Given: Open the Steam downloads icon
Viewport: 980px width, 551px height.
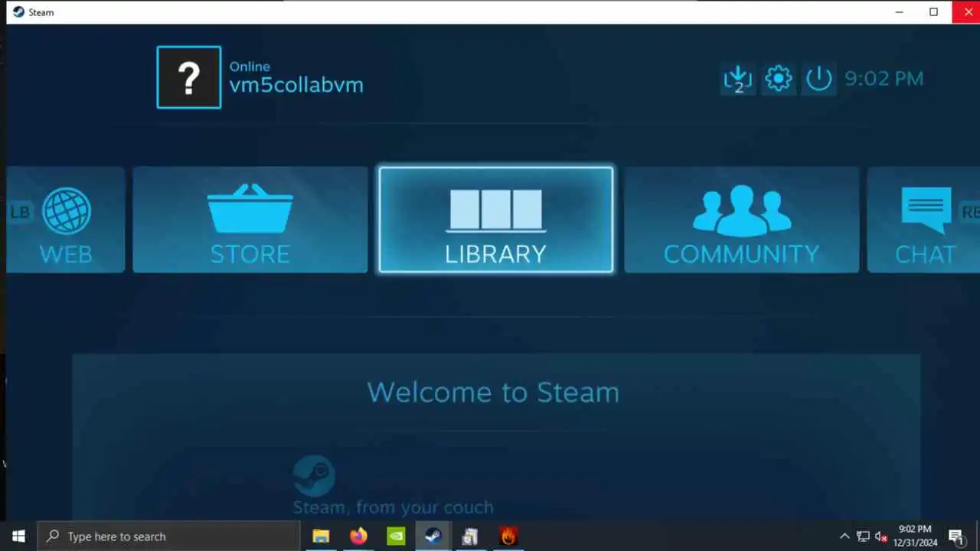Looking at the screenshot, I should coord(738,79).
